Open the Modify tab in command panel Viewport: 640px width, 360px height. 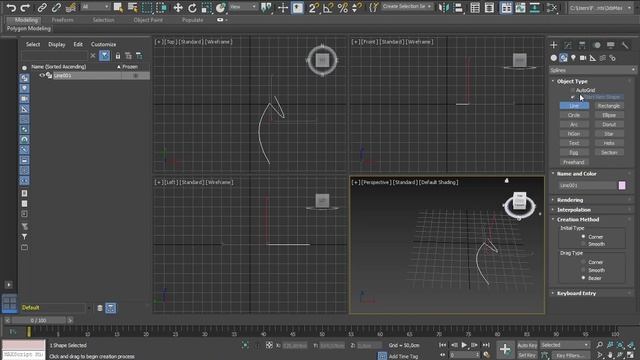click(x=568, y=45)
